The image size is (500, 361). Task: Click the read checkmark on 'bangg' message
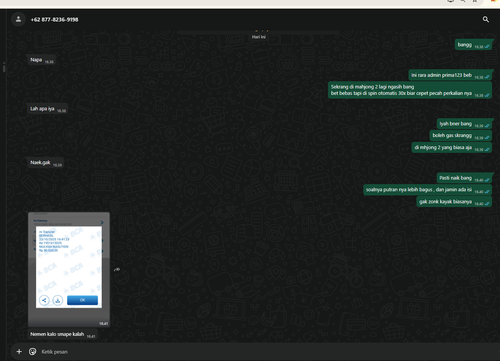487,47
